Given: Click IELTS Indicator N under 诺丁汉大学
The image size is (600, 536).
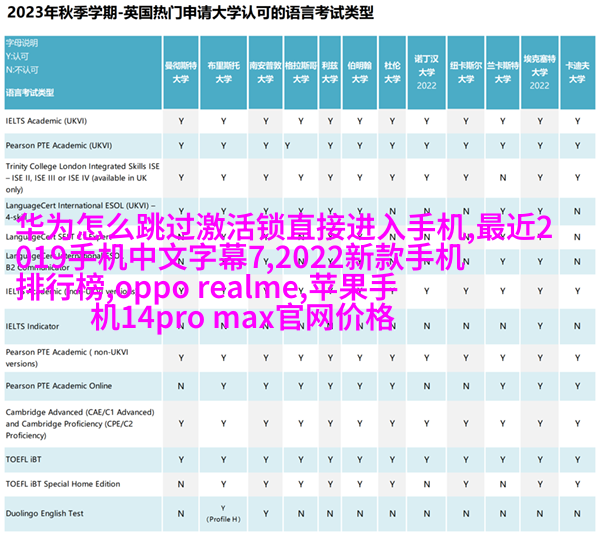Looking at the screenshot, I should pos(427,326).
